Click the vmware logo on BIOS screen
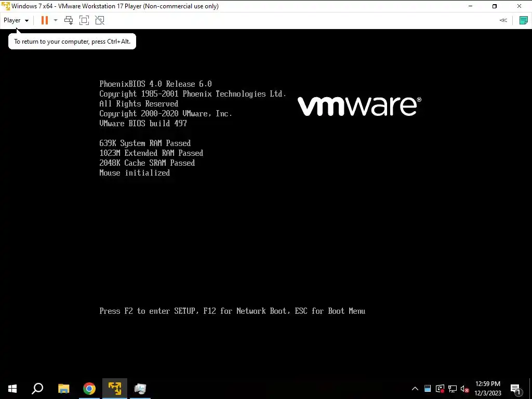532x399 pixels. (x=360, y=106)
